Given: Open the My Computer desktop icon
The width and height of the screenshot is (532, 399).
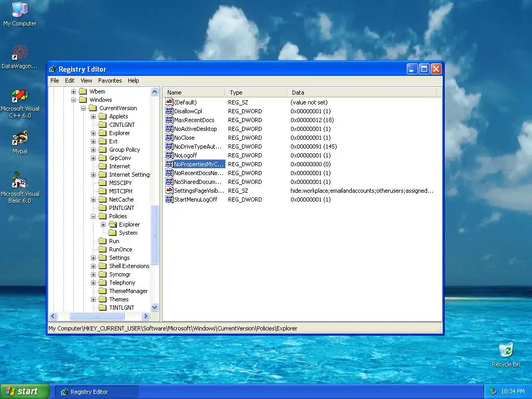Looking at the screenshot, I should coord(20,9).
